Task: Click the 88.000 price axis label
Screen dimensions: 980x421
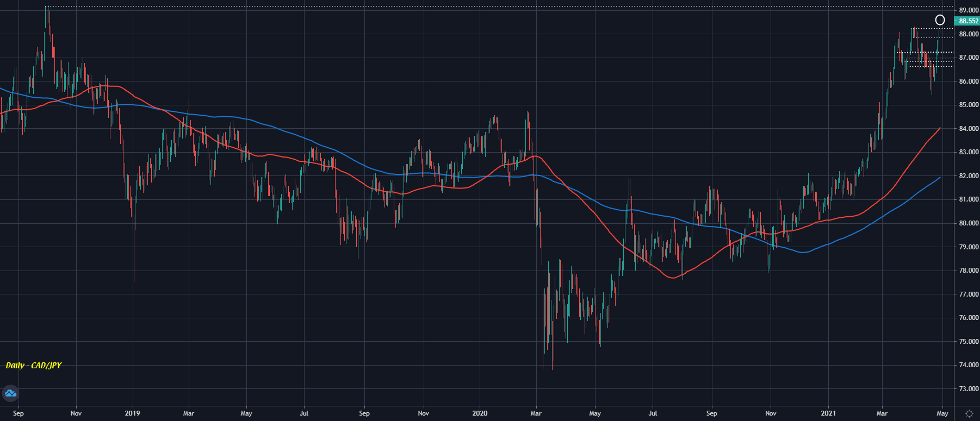Action: click(x=969, y=34)
